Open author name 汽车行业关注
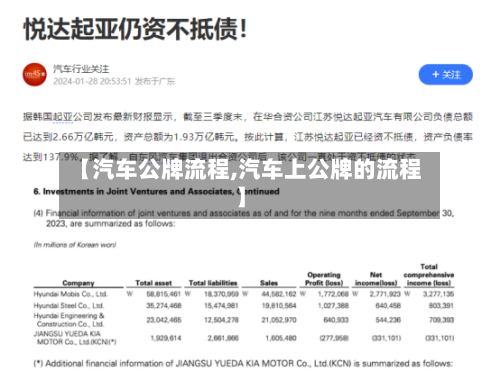The width and height of the screenshot is (500, 371). point(81,69)
